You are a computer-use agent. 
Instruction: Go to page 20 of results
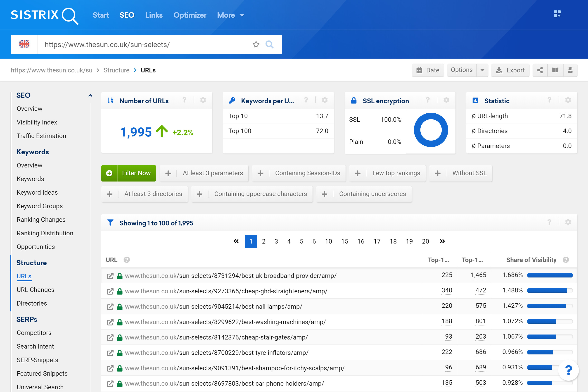point(425,241)
